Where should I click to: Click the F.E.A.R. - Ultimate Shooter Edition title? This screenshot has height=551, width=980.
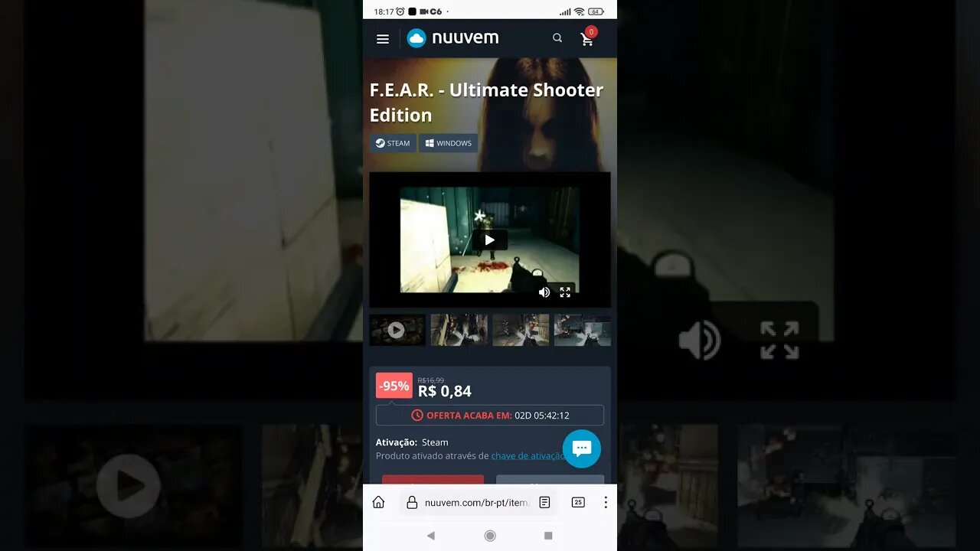[487, 103]
